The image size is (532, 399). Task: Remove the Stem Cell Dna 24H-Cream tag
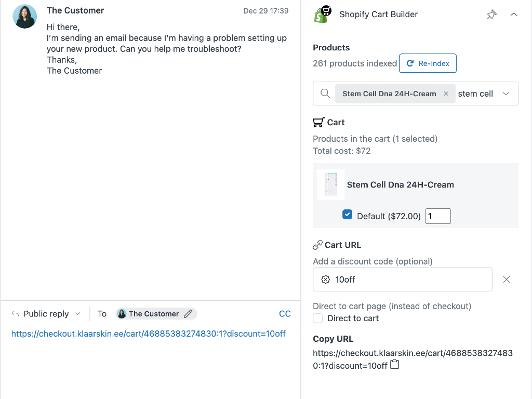coord(446,94)
